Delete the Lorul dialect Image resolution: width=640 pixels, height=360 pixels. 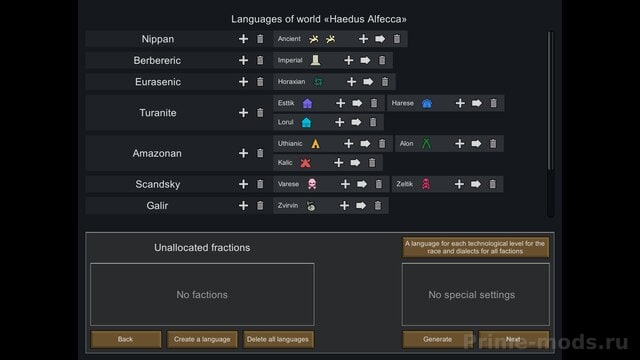click(373, 122)
